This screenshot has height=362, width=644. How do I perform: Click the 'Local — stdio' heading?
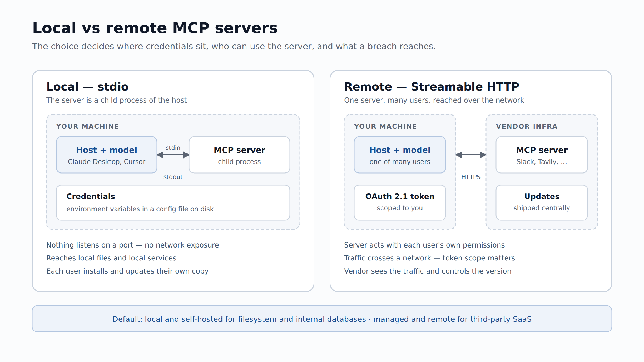[x=88, y=86]
